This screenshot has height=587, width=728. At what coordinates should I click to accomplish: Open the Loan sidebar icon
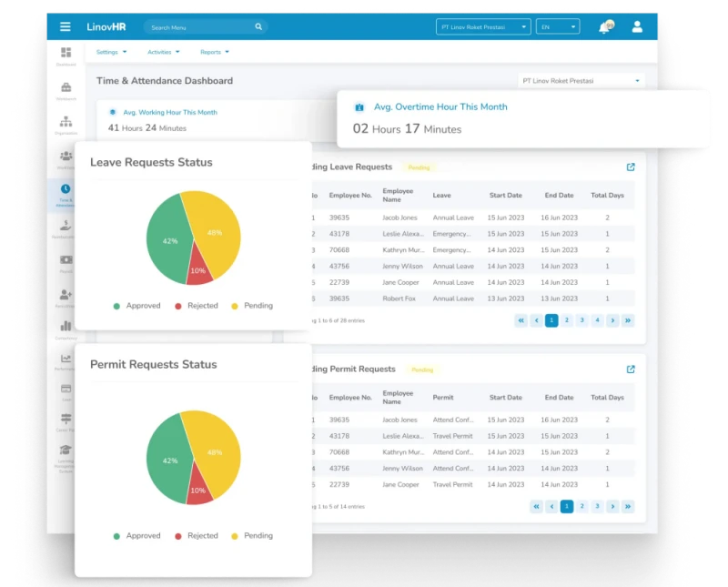click(66, 390)
